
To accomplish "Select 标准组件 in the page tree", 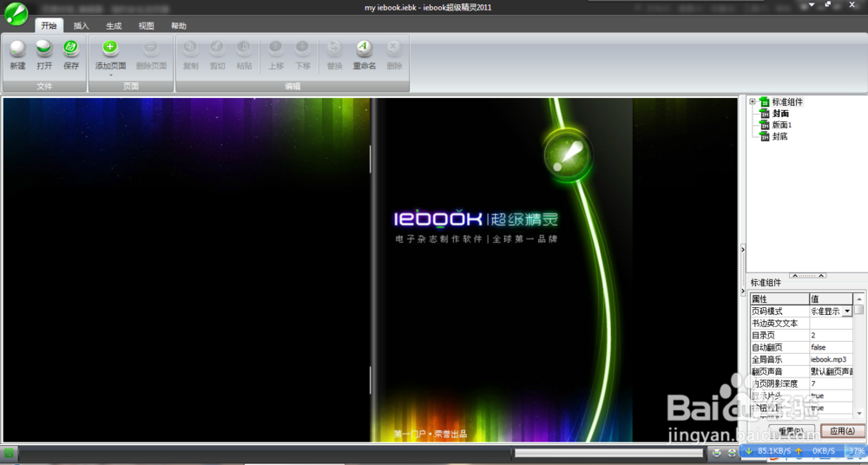I will click(x=787, y=102).
